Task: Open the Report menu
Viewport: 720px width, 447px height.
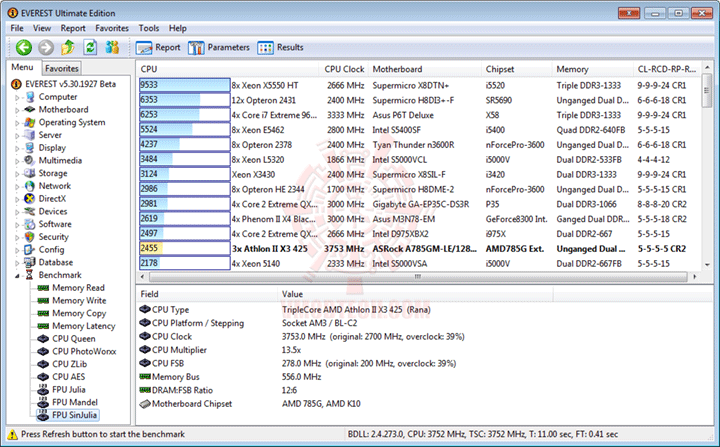Action: click(x=73, y=28)
